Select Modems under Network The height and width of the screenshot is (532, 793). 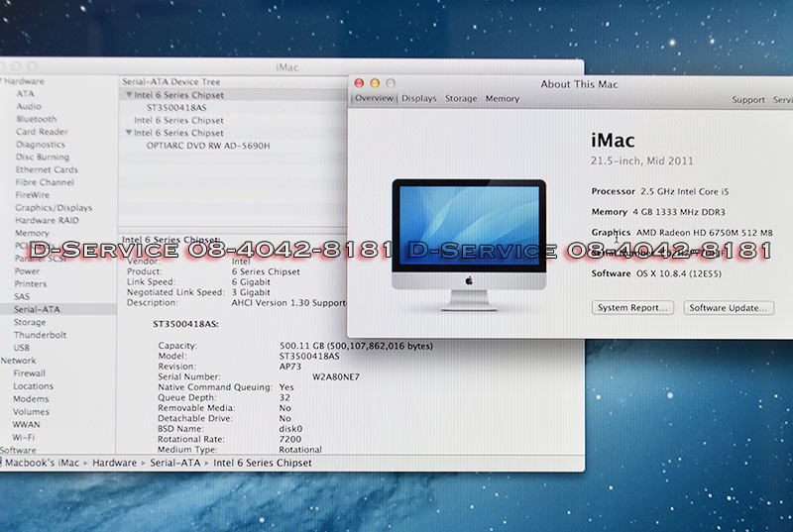pos(31,398)
